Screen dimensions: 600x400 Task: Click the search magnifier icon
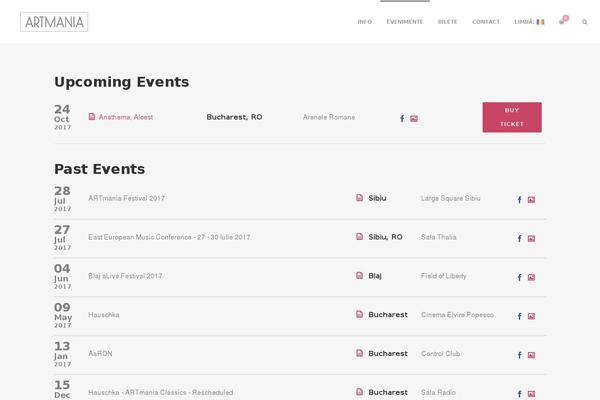pos(584,22)
